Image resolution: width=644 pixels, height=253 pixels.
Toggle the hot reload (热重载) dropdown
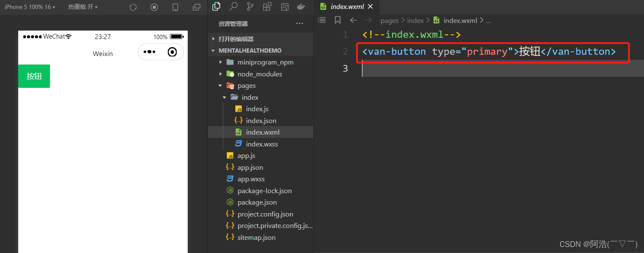click(x=83, y=7)
